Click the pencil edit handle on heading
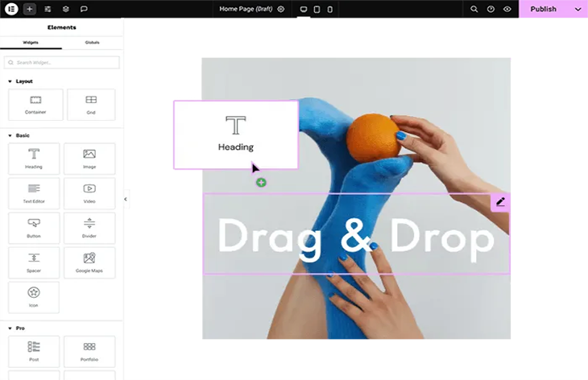The width and height of the screenshot is (588, 380). tap(500, 202)
